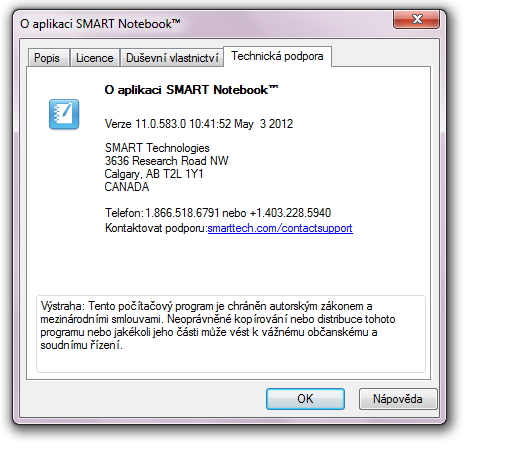532x461 pixels.
Task: Click the 'Kontaktovat podporu:' label
Action: coord(156,228)
